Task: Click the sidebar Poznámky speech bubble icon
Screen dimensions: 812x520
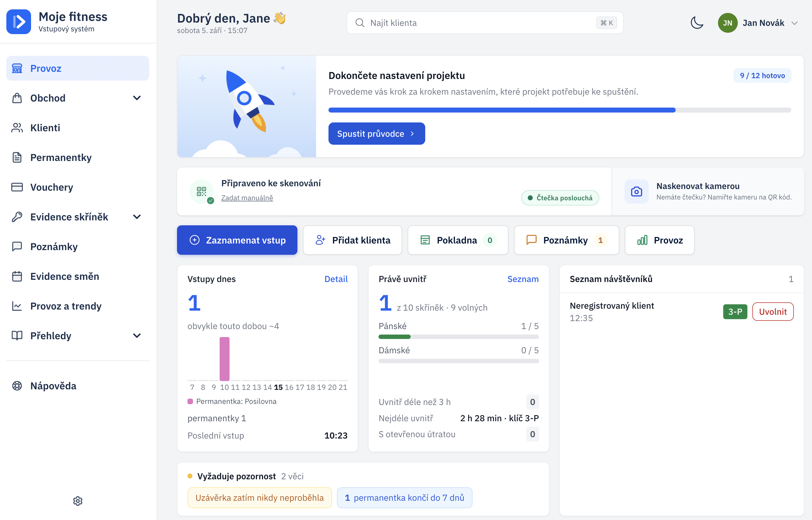Action: coord(17,247)
